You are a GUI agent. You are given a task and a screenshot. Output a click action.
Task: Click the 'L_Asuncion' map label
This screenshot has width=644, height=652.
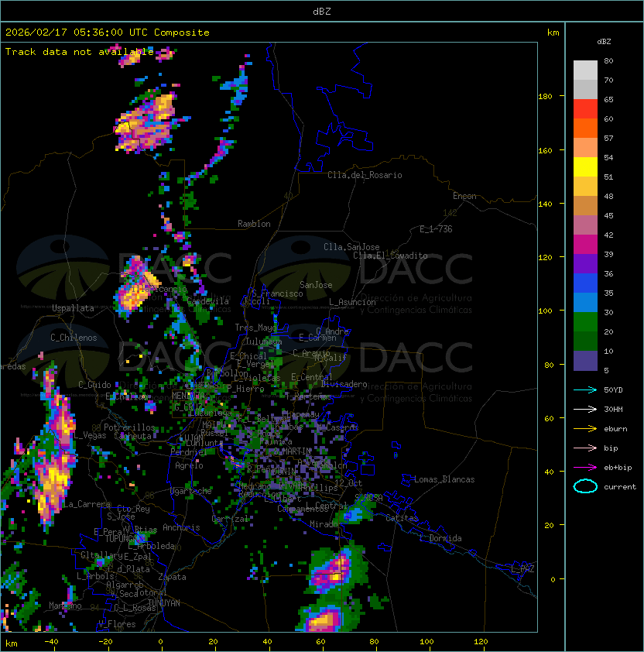tap(352, 302)
